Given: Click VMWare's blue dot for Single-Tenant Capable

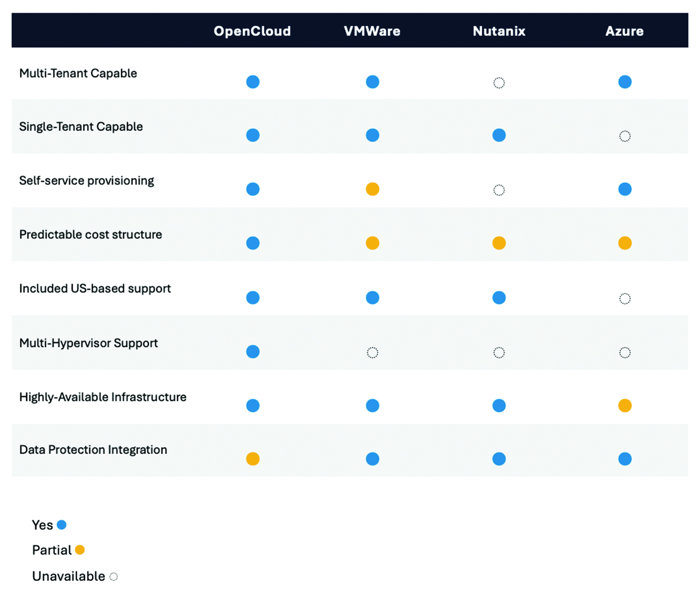Looking at the screenshot, I should (x=372, y=135).
